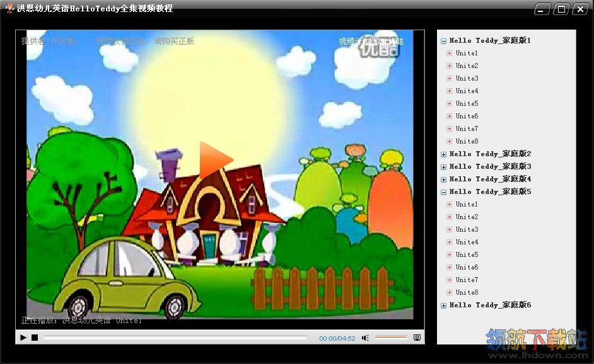594x364 pixels.
Task: Click arrow icon of Unite7 under 家庭版5
Action: [x=450, y=280]
